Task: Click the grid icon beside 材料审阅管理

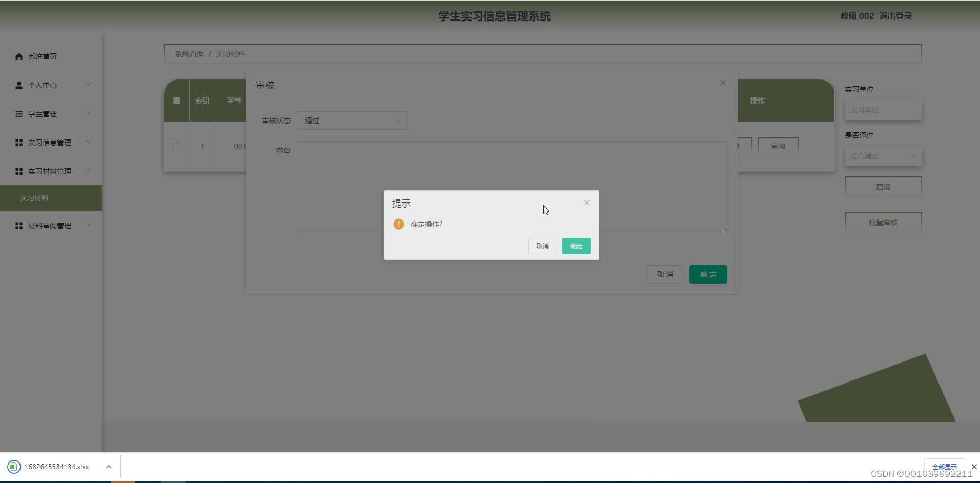Action: click(19, 226)
